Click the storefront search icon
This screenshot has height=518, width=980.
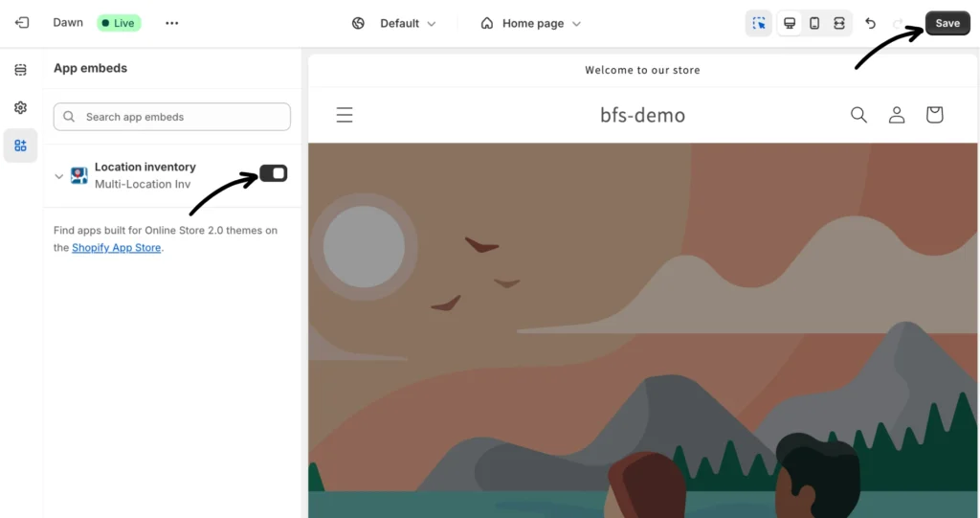[858, 115]
